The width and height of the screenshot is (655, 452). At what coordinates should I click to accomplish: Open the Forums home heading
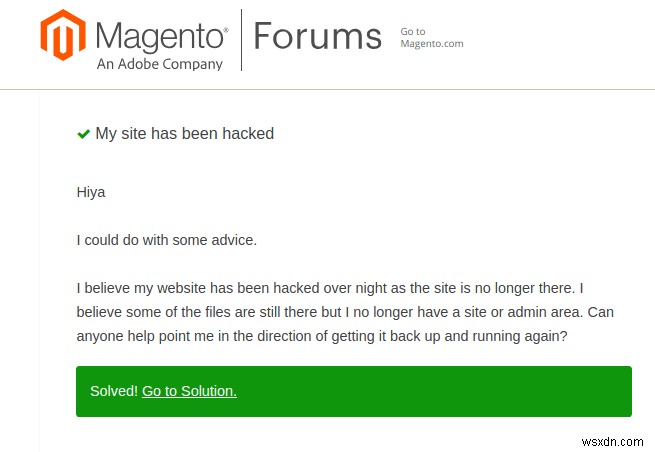317,36
